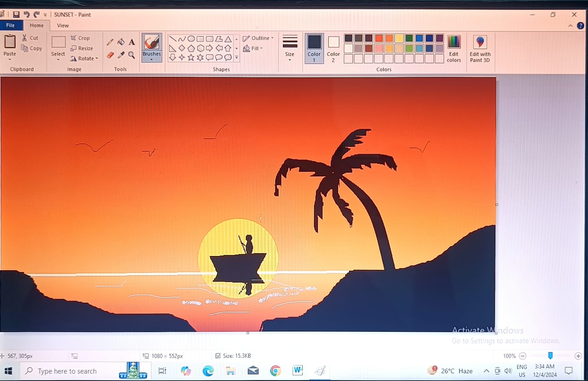Open Edit with Paint 3D
The height and width of the screenshot is (381, 588).
(x=480, y=49)
